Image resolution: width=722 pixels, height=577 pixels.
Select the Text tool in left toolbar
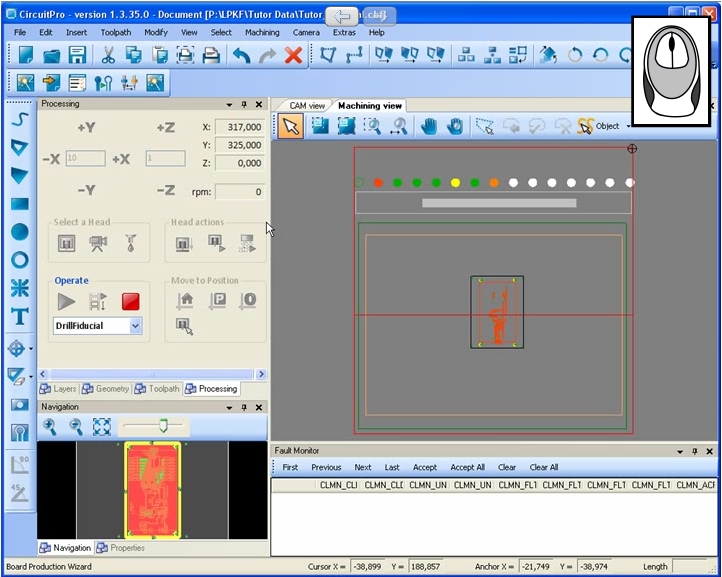[19, 317]
